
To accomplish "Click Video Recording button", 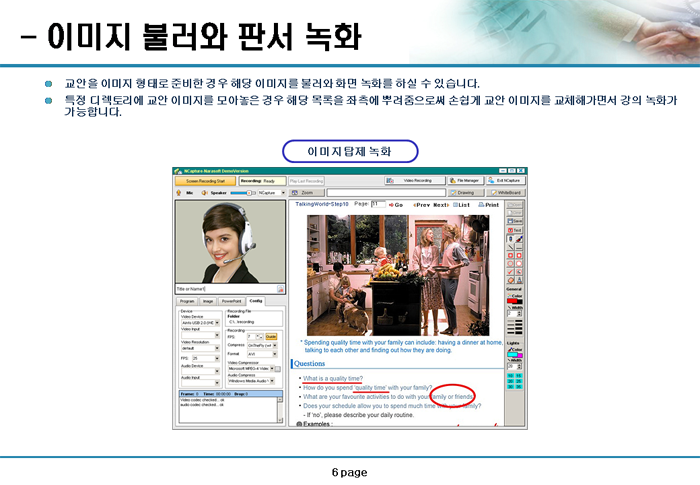I will 415,180.
